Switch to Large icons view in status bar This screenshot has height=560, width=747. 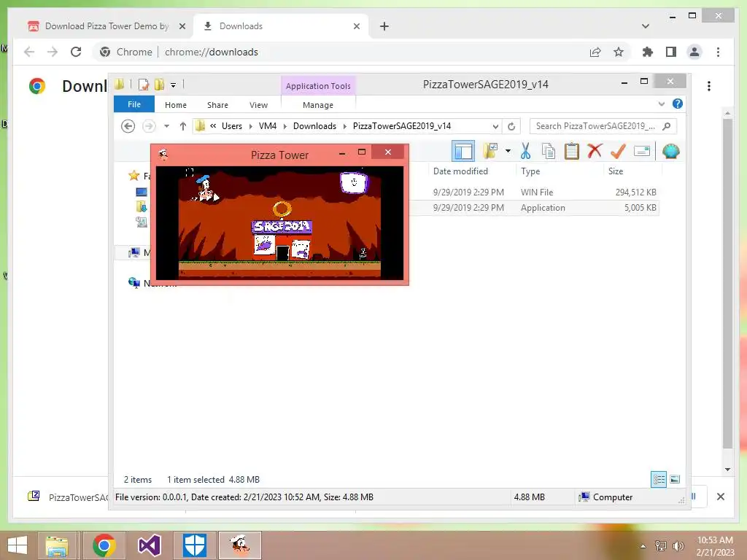point(675,480)
